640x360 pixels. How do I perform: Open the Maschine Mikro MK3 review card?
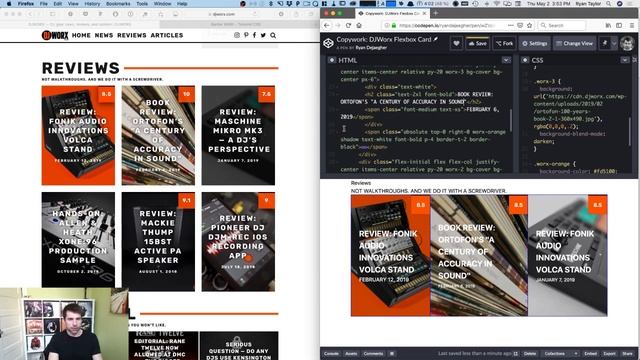pos(238,135)
